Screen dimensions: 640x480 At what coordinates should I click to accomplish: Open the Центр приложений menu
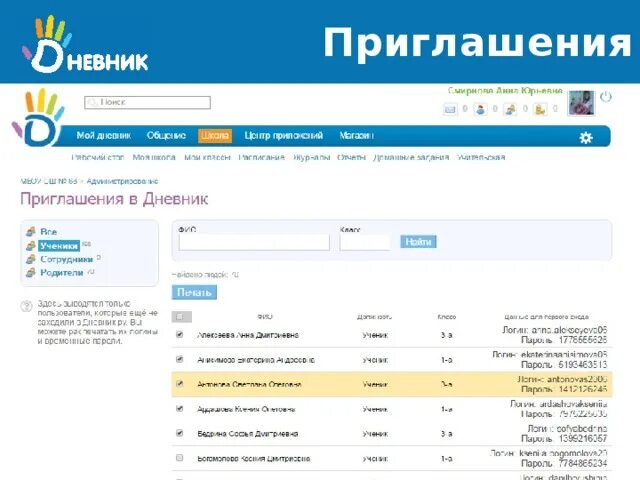pos(284,136)
